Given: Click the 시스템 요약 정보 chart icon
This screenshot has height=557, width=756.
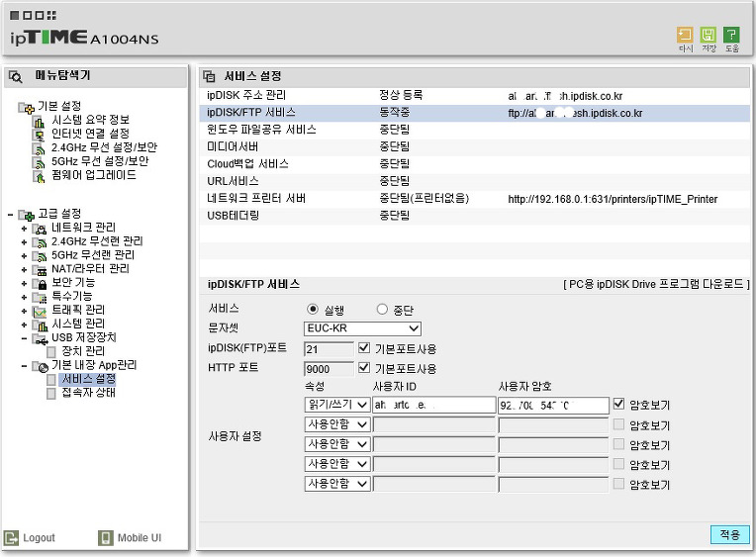Looking at the screenshot, I should [39, 121].
